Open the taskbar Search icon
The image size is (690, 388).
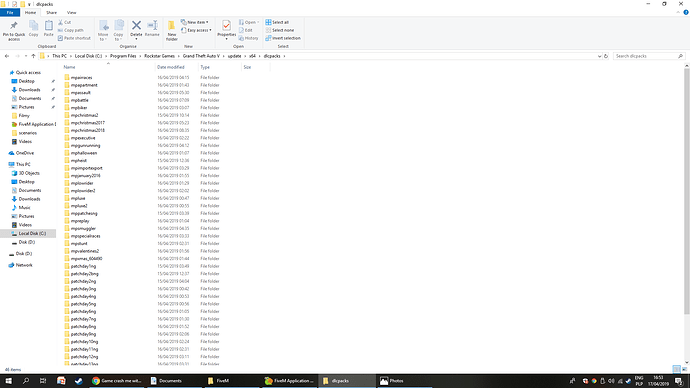[x=26, y=381]
